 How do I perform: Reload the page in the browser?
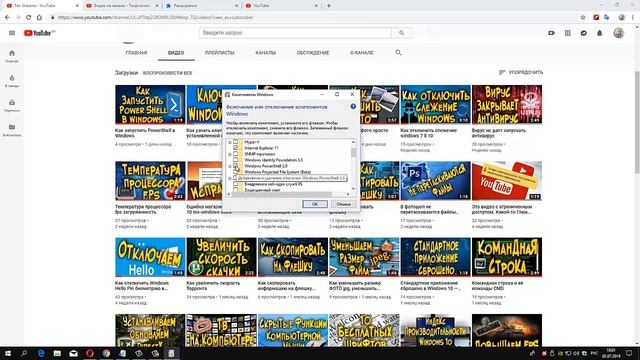click(28, 17)
